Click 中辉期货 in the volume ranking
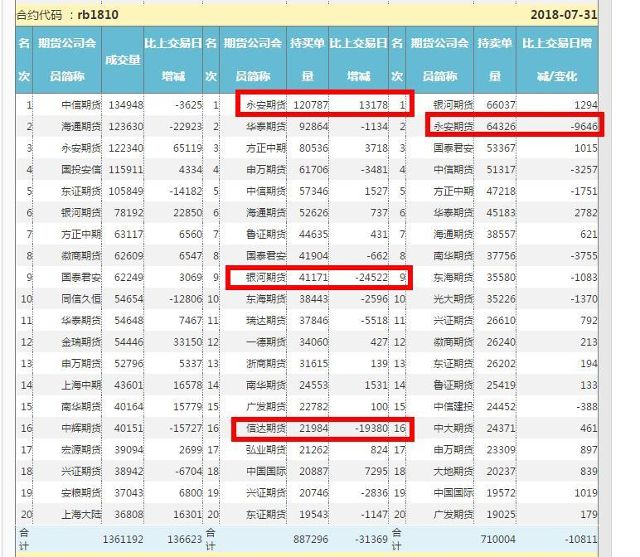The height and width of the screenshot is (557, 640). [x=81, y=428]
